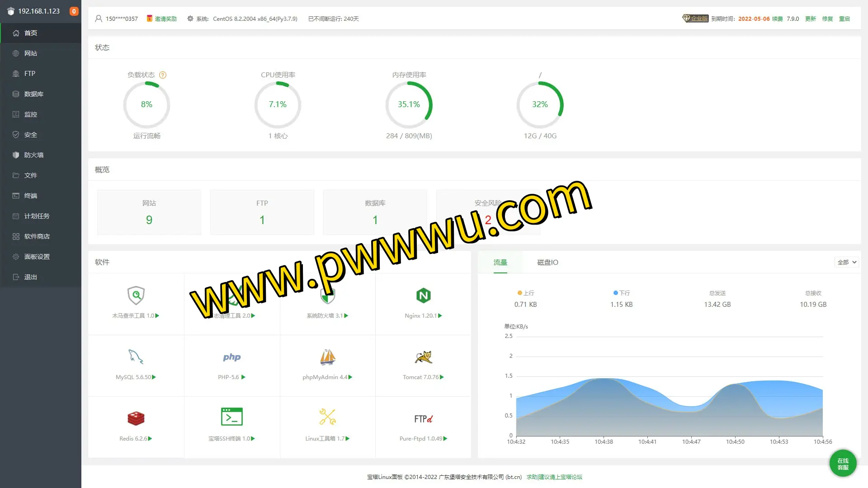Click the 木马查杀工具 shield icon
The height and width of the screenshot is (488, 868).
[x=136, y=296]
